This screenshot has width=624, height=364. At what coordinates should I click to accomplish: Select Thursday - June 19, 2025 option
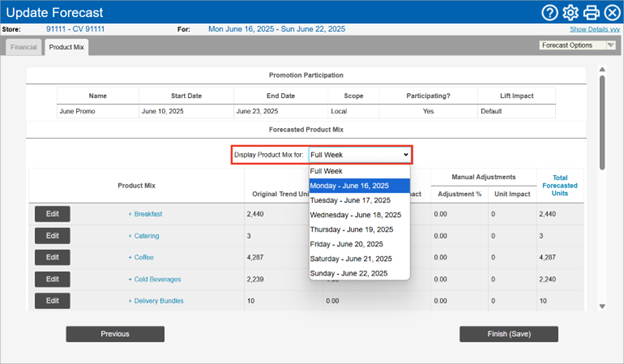(x=359, y=230)
